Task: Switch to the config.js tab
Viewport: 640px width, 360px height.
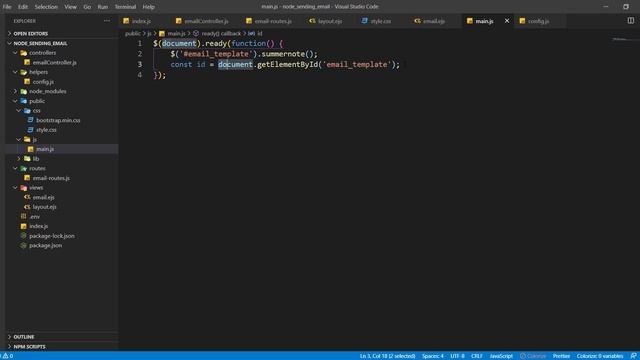Action: [x=538, y=21]
